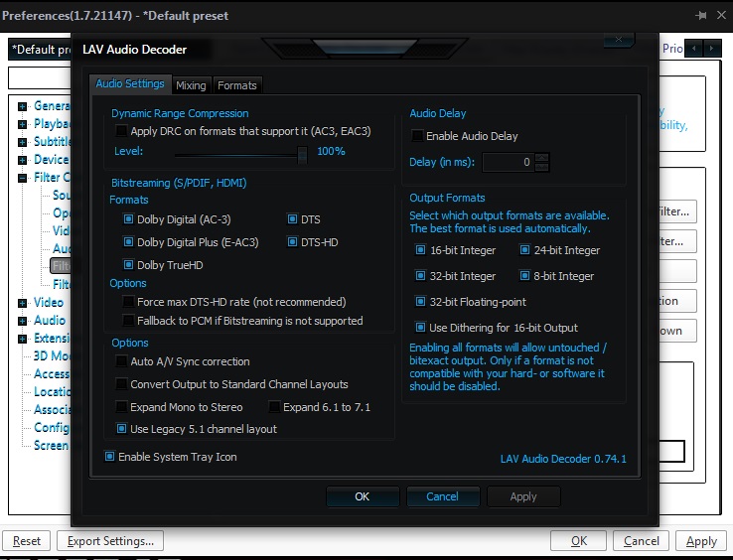
Task: Select the Screen tree item
Action: (x=52, y=445)
